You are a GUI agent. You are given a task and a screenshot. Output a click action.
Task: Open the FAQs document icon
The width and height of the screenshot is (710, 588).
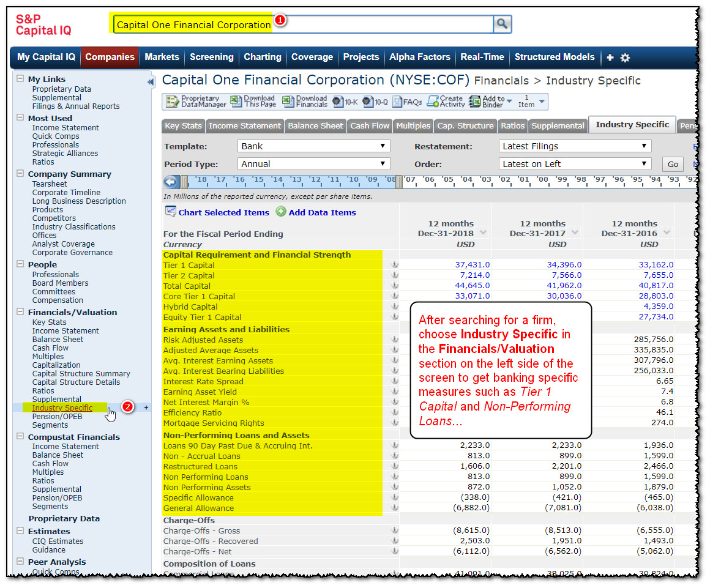(x=397, y=102)
